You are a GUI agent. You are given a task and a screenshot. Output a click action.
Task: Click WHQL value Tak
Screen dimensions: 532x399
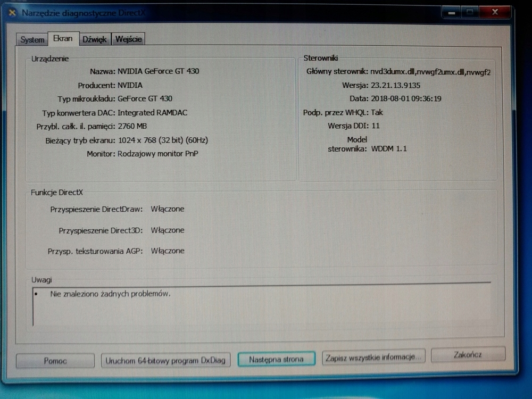(x=377, y=112)
